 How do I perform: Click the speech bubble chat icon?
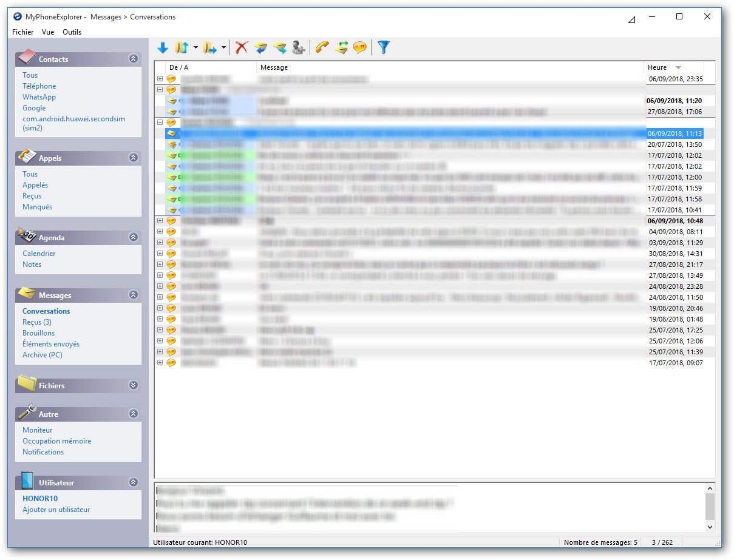coord(360,47)
